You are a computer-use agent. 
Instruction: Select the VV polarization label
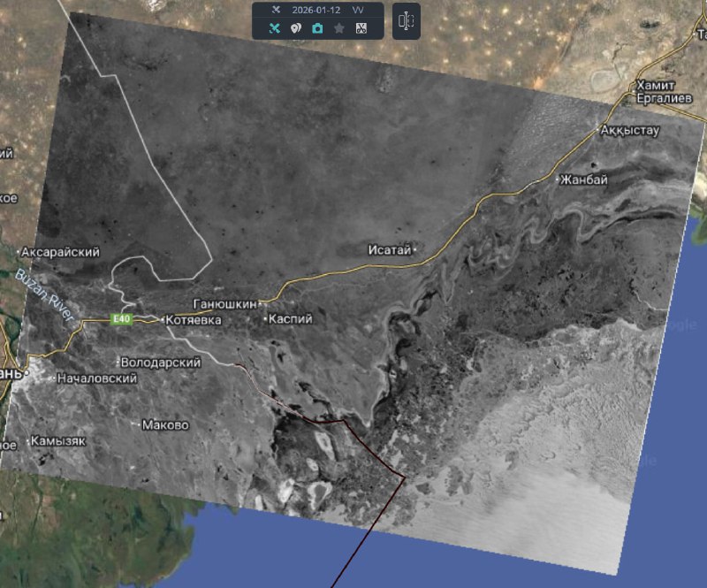coord(358,10)
